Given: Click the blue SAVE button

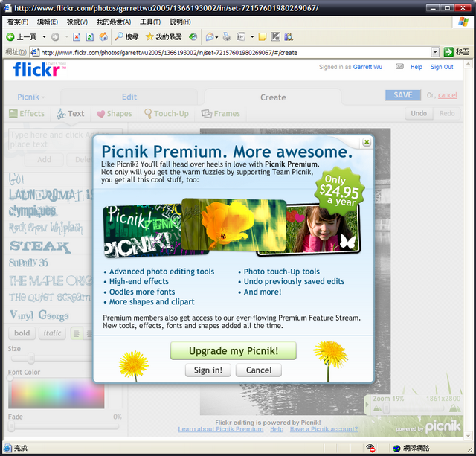Looking at the screenshot, I should click(403, 95).
